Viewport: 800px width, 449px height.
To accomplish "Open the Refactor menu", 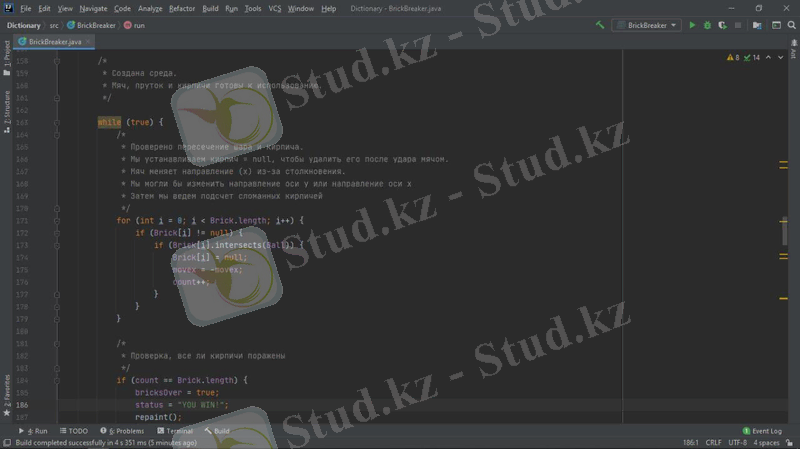I will (182, 8).
